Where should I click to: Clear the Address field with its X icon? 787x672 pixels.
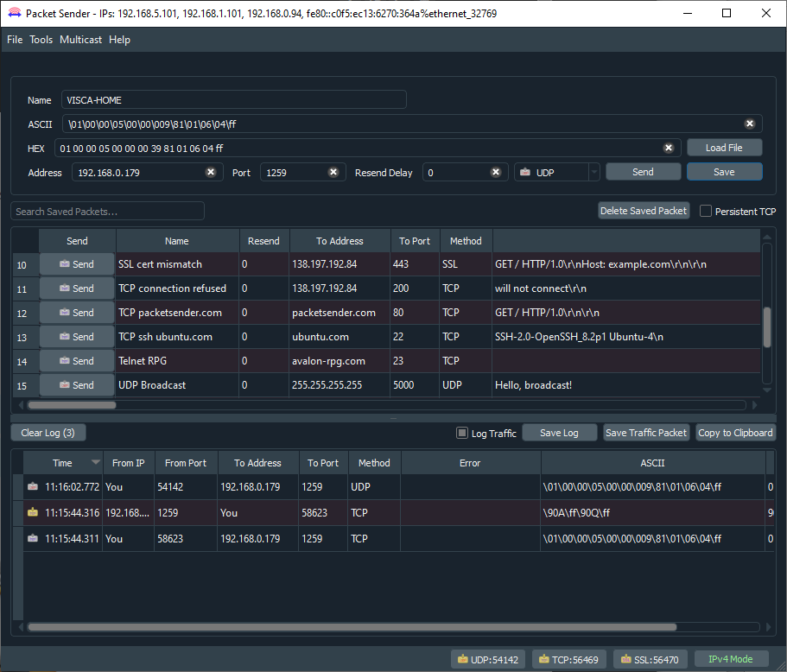click(211, 172)
